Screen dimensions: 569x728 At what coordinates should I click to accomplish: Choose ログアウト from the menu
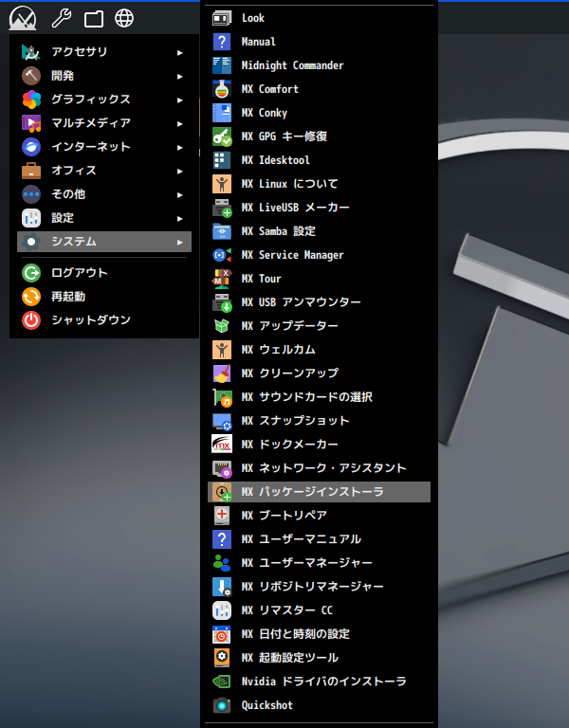[104, 273]
